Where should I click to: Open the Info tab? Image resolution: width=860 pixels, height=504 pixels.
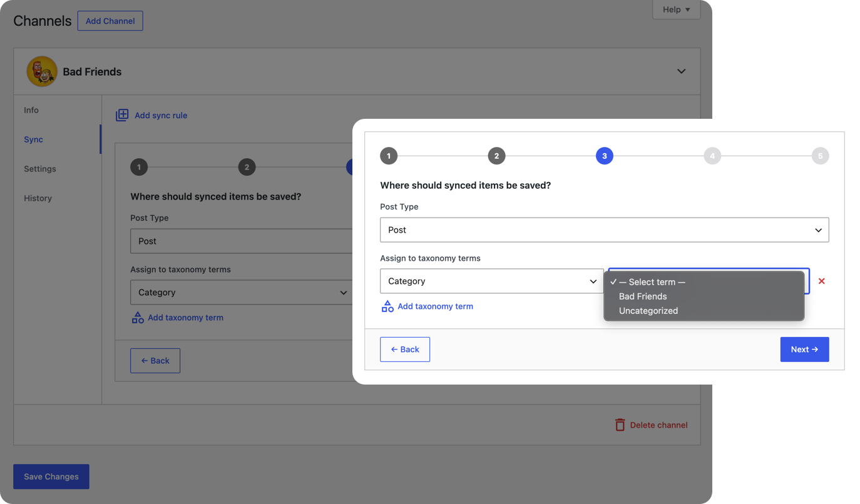[31, 110]
